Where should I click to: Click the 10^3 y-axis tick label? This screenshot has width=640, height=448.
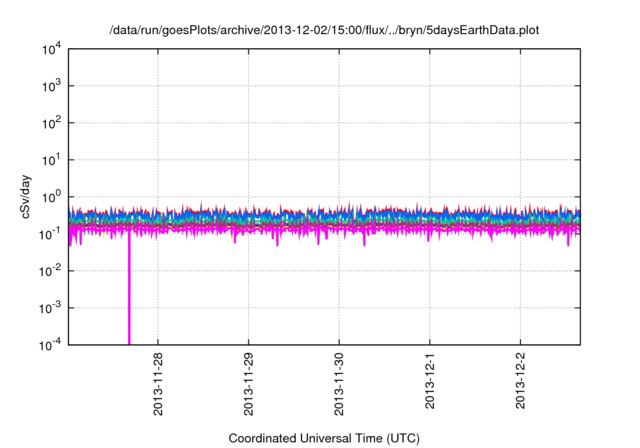[x=51, y=86]
